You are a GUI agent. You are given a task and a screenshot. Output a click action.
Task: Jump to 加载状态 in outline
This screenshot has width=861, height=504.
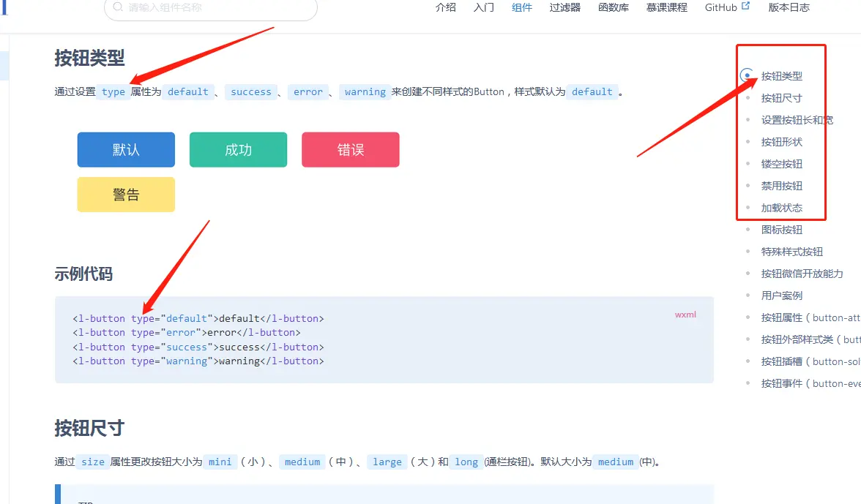pyautogui.click(x=781, y=208)
